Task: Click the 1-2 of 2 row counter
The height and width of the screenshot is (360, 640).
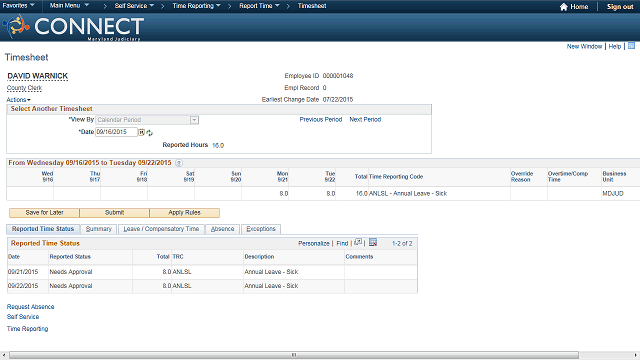Action: [x=402, y=243]
